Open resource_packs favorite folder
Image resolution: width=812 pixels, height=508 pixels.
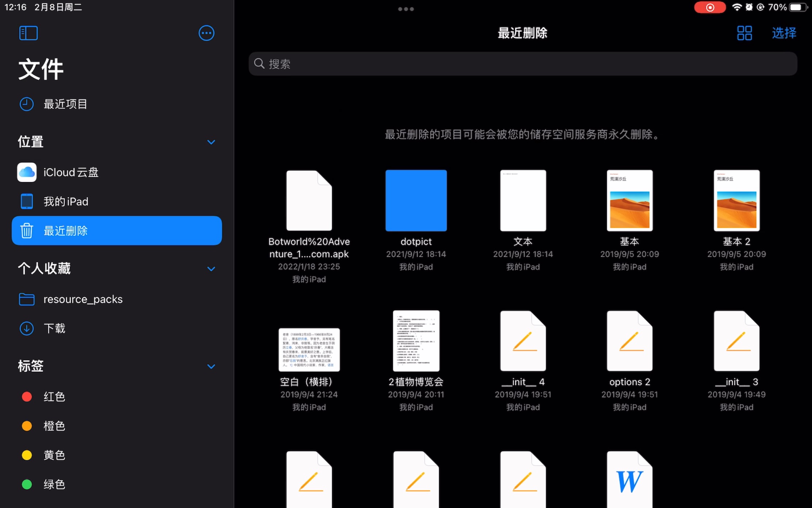[83, 299]
